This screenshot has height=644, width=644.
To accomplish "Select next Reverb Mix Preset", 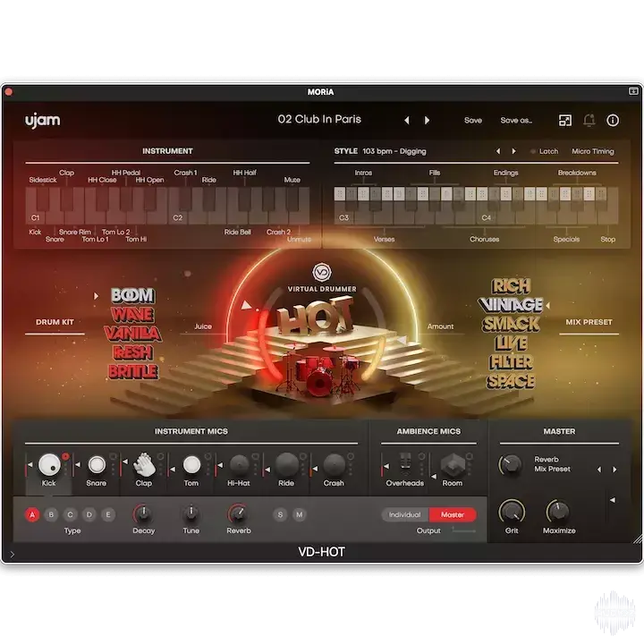I will pyautogui.click(x=614, y=470).
